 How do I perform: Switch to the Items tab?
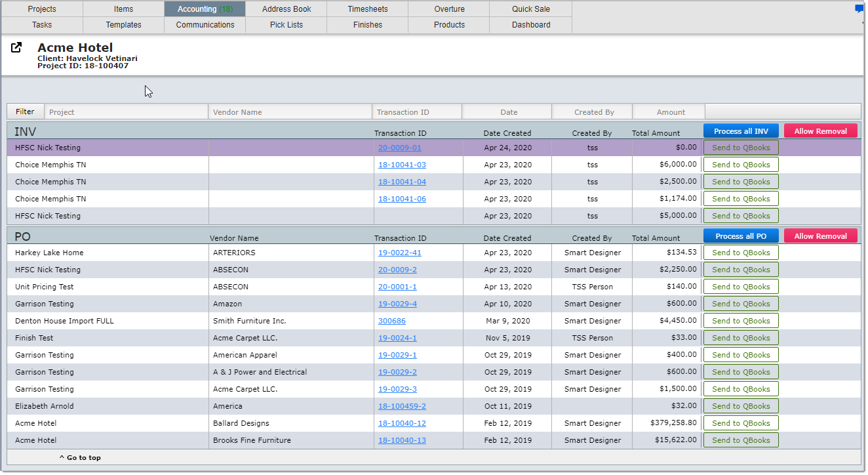click(124, 9)
